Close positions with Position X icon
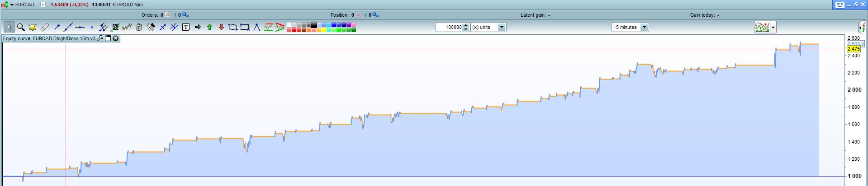The image size is (868, 186). coord(358,15)
